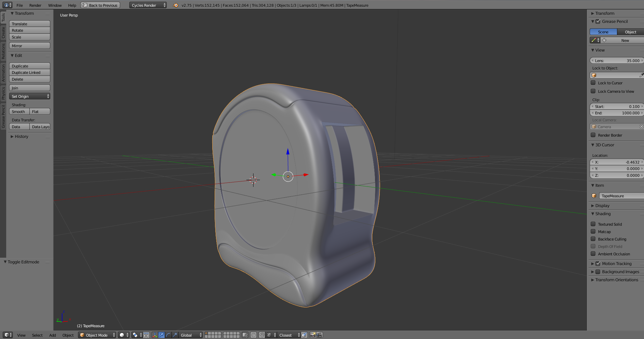Open the Cycles Render engine dropdown
This screenshot has width=644, height=339.
pyautogui.click(x=148, y=5)
